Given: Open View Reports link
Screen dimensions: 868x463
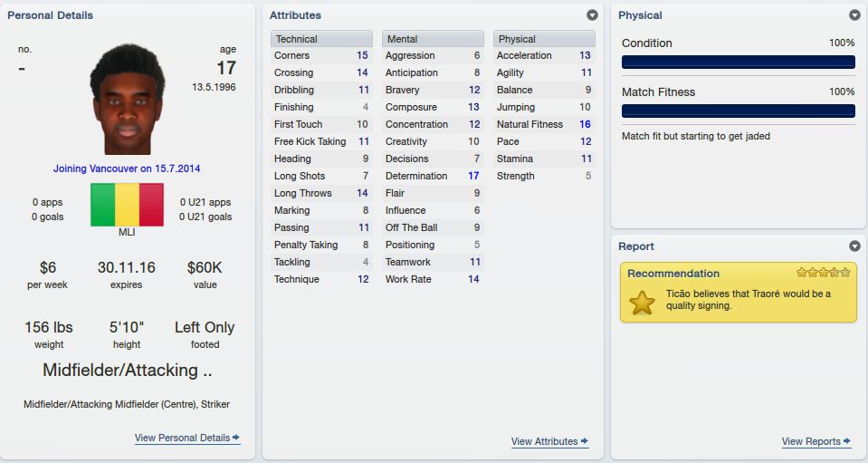Looking at the screenshot, I should (811, 441).
